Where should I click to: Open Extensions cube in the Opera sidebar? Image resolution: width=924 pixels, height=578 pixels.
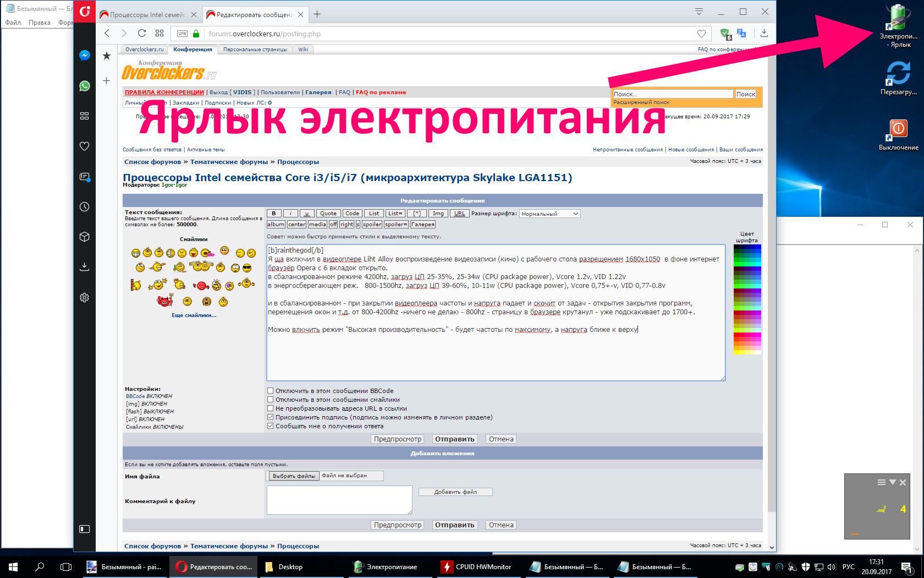pyautogui.click(x=85, y=237)
